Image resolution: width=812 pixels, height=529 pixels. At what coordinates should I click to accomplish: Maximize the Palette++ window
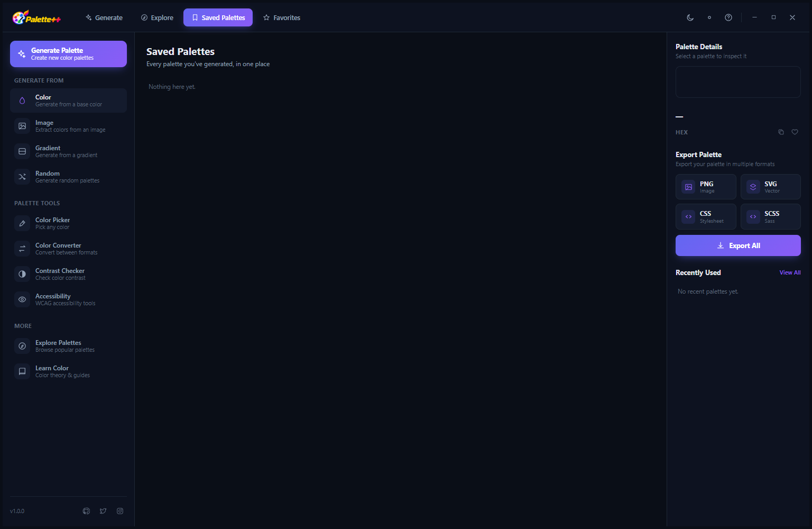[773, 17]
